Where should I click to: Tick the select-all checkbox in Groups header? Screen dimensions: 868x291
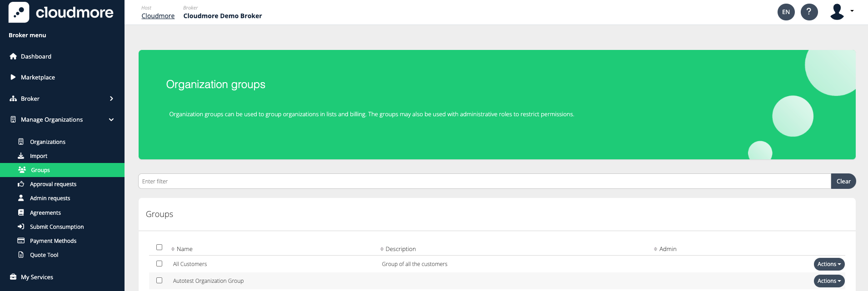click(x=159, y=247)
